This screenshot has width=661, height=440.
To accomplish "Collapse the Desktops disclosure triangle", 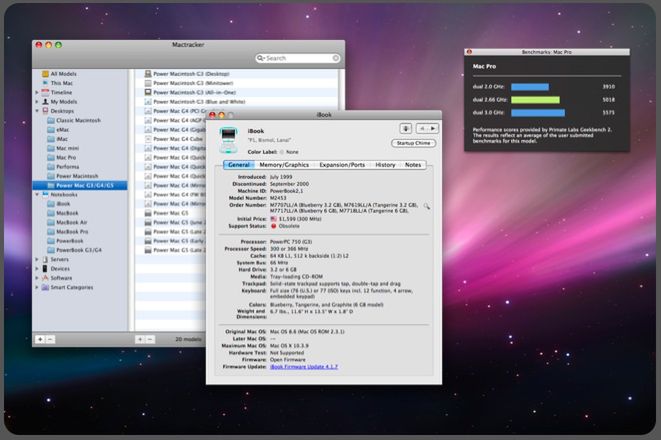I will click(x=37, y=111).
